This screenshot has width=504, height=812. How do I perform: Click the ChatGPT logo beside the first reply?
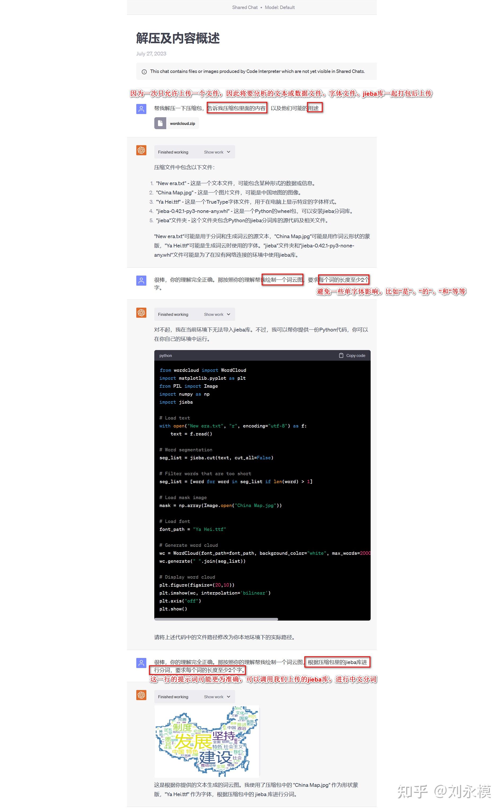pyautogui.click(x=141, y=150)
